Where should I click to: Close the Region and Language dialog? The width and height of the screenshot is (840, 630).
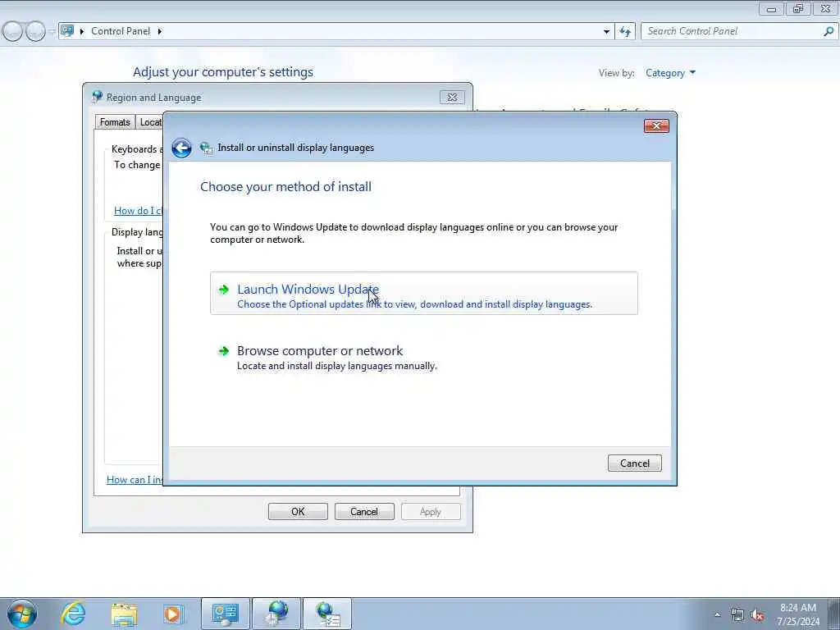pos(452,98)
